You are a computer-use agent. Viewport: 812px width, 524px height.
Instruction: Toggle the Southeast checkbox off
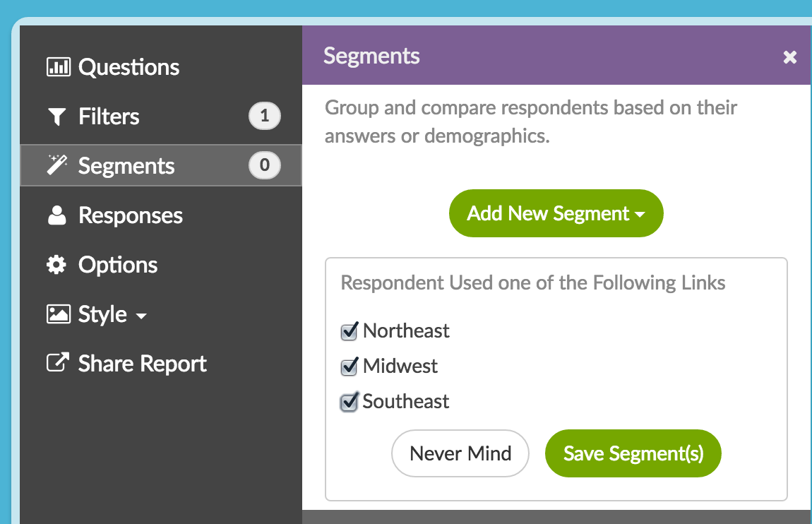tap(349, 403)
